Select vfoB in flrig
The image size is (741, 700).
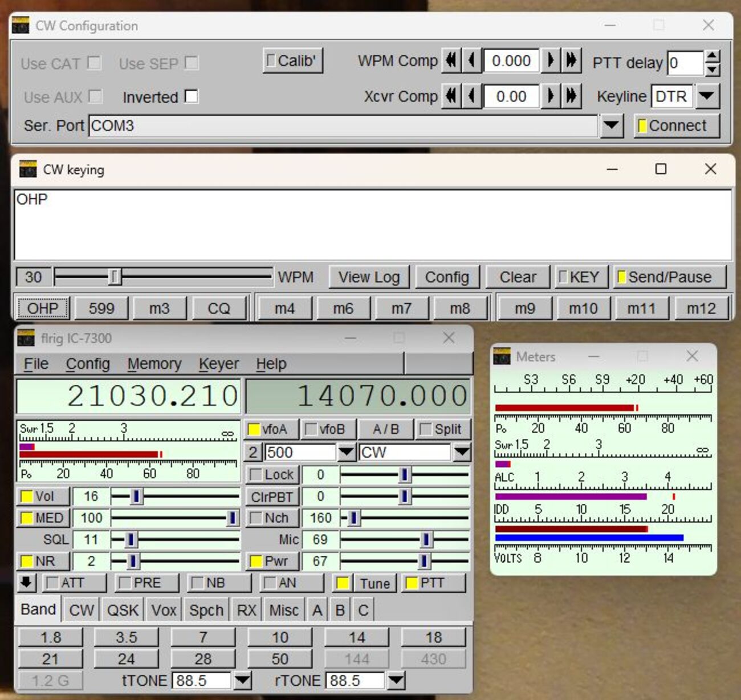coord(328,429)
